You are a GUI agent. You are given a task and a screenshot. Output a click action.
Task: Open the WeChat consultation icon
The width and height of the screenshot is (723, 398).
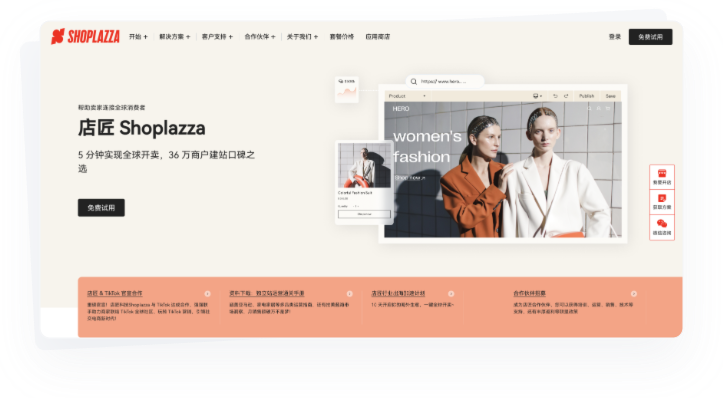point(662,224)
